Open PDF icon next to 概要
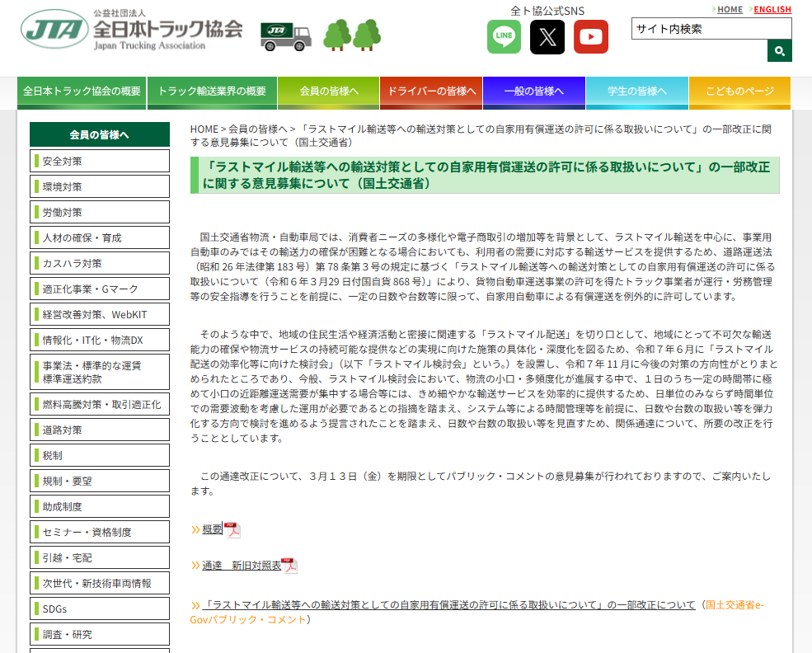This screenshot has height=653, width=812. coord(232,530)
